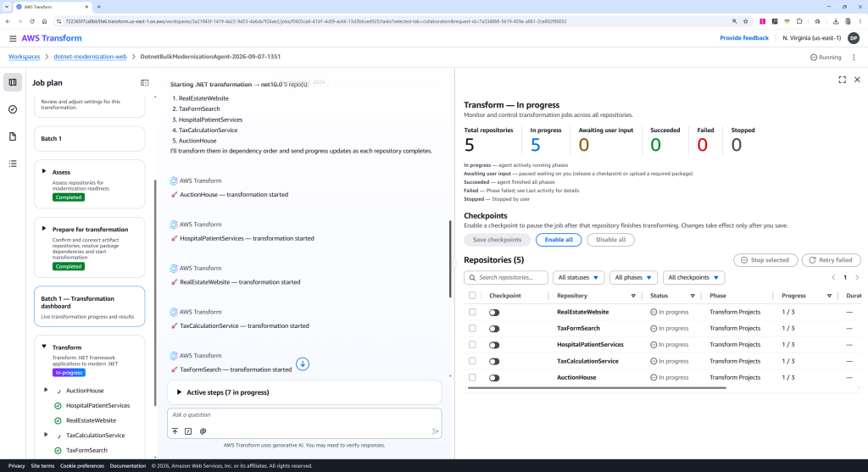Tick the HospitalPatientServices row checkbox
Viewport: 868px width, 472px height.
click(472, 344)
